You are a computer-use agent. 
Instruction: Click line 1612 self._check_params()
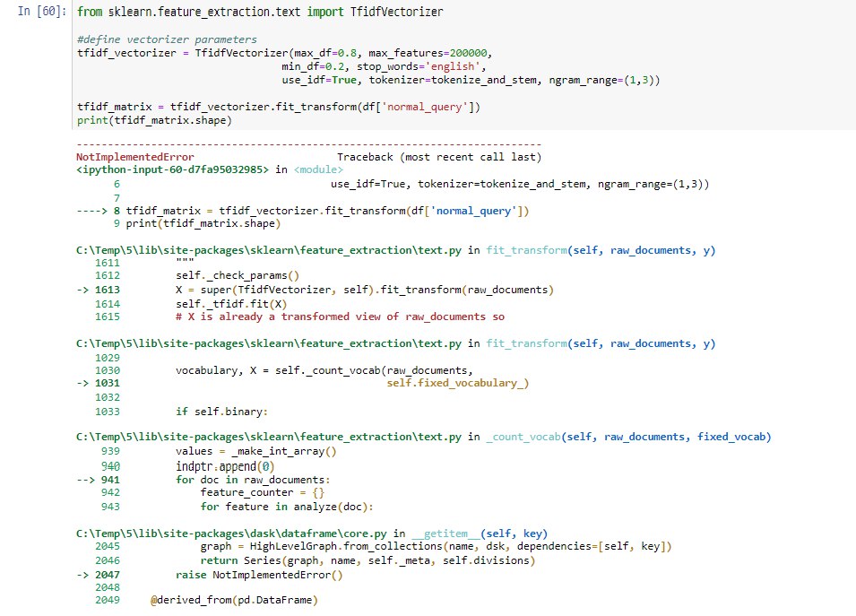tap(238, 275)
